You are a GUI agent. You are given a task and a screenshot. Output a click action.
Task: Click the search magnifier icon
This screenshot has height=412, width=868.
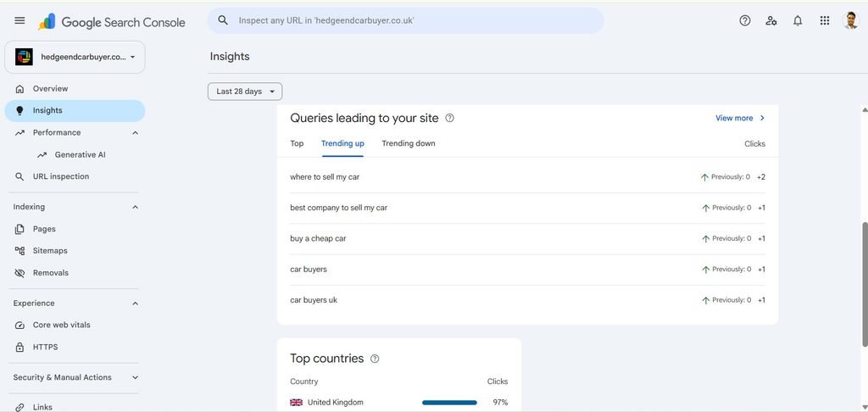223,20
